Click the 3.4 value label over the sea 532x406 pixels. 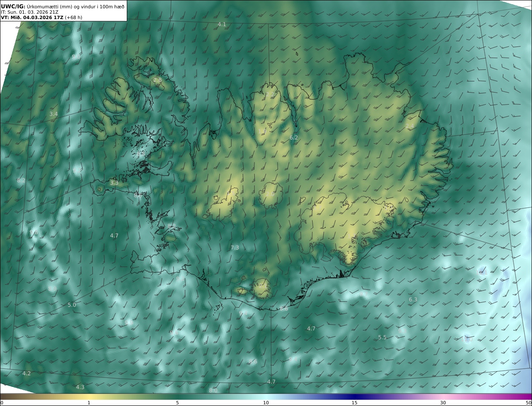click(x=54, y=114)
